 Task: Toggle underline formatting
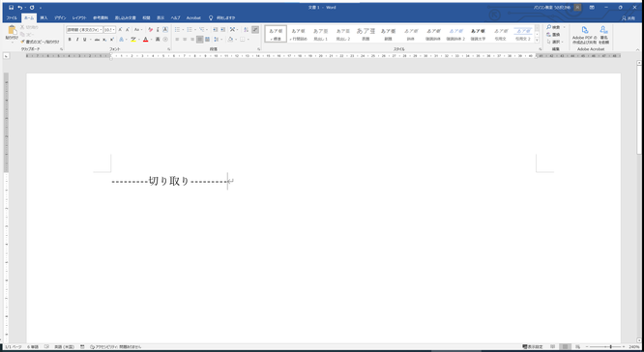(x=84, y=40)
